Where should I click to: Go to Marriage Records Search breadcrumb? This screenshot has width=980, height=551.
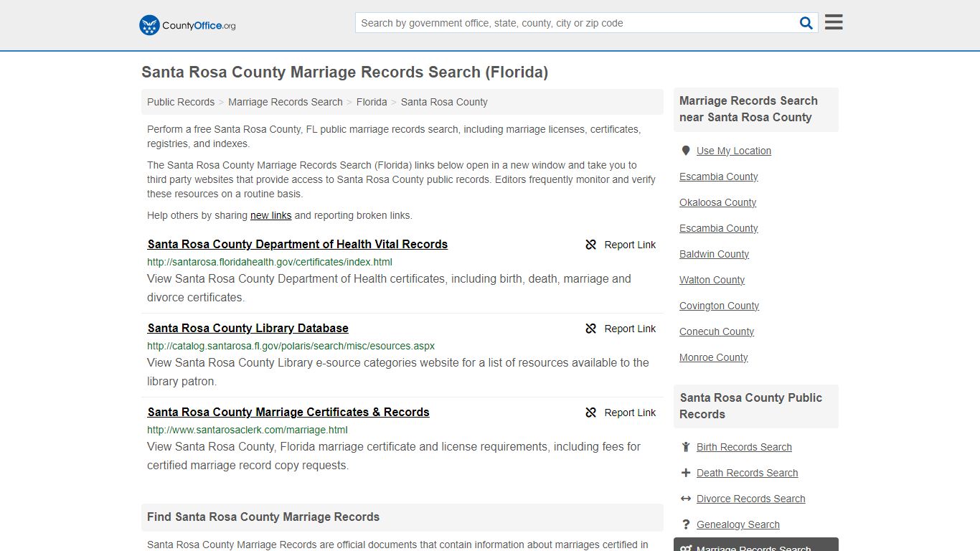286,102
